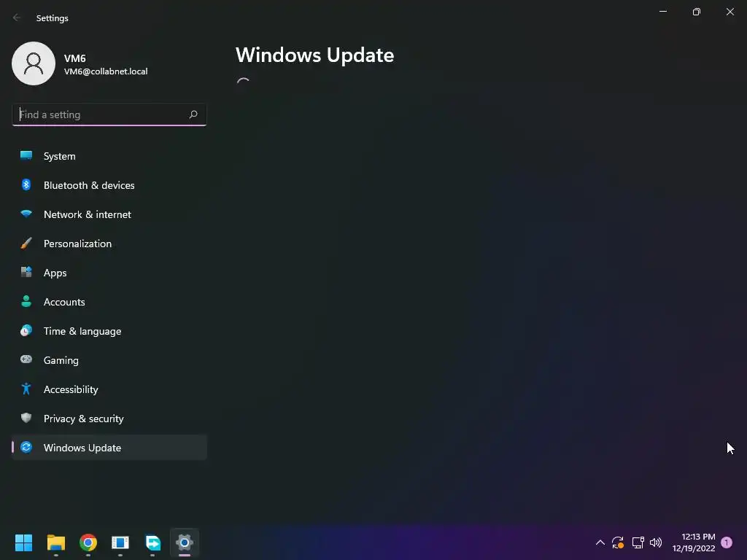Open the System settings category

109,156
